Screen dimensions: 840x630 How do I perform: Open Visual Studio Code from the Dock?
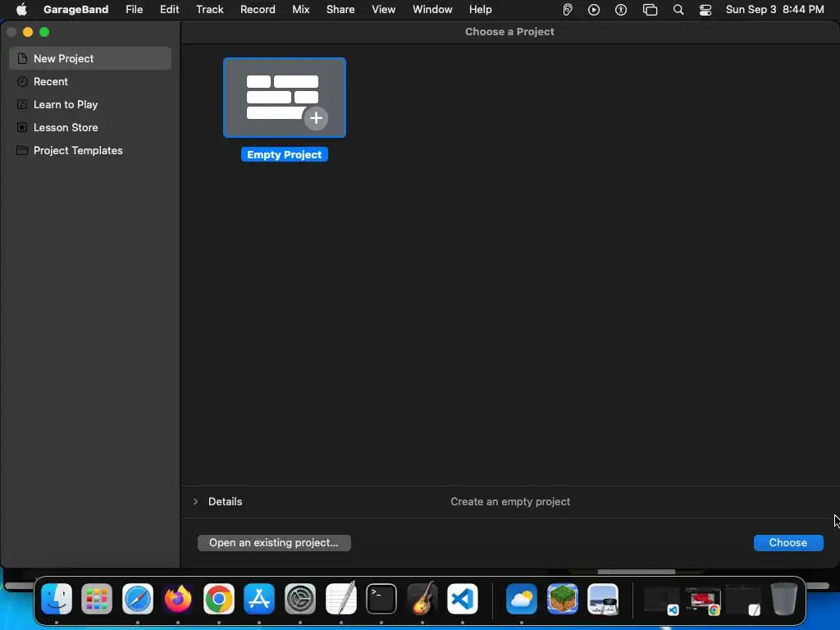coord(463,599)
